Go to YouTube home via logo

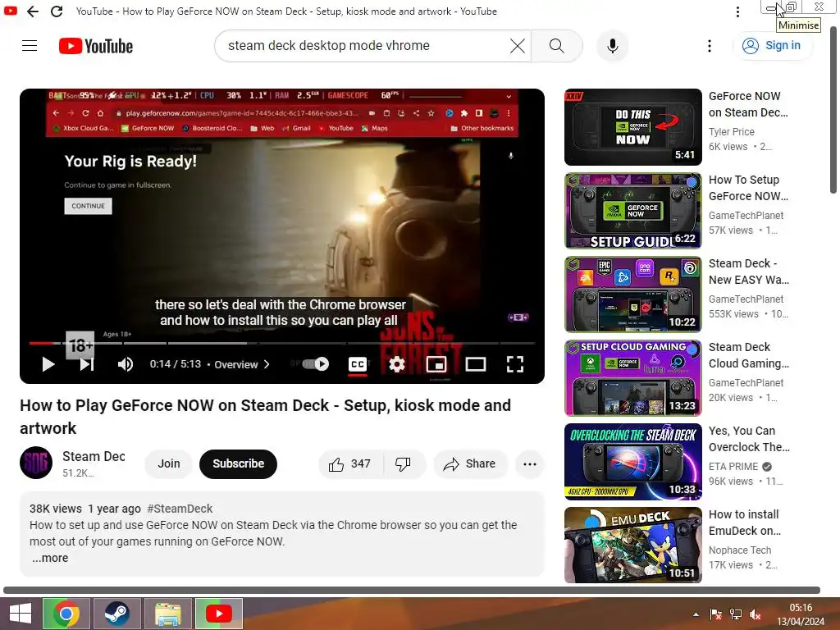click(x=96, y=46)
